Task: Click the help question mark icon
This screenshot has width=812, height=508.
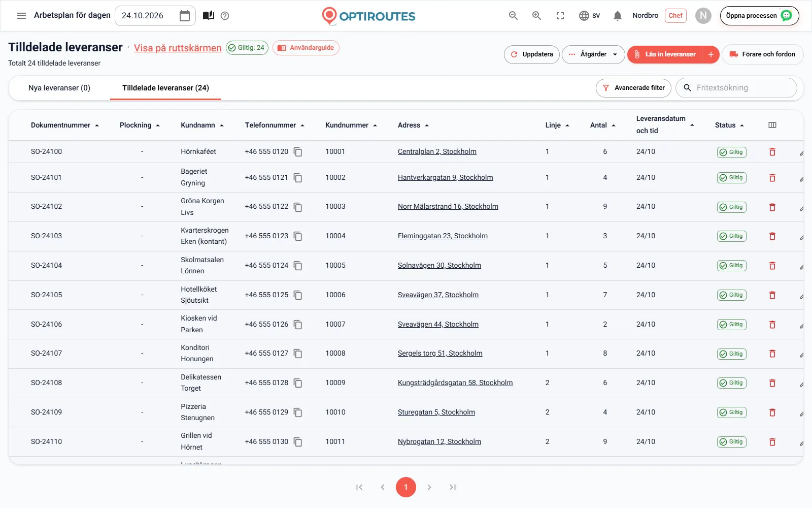Action: (x=225, y=16)
